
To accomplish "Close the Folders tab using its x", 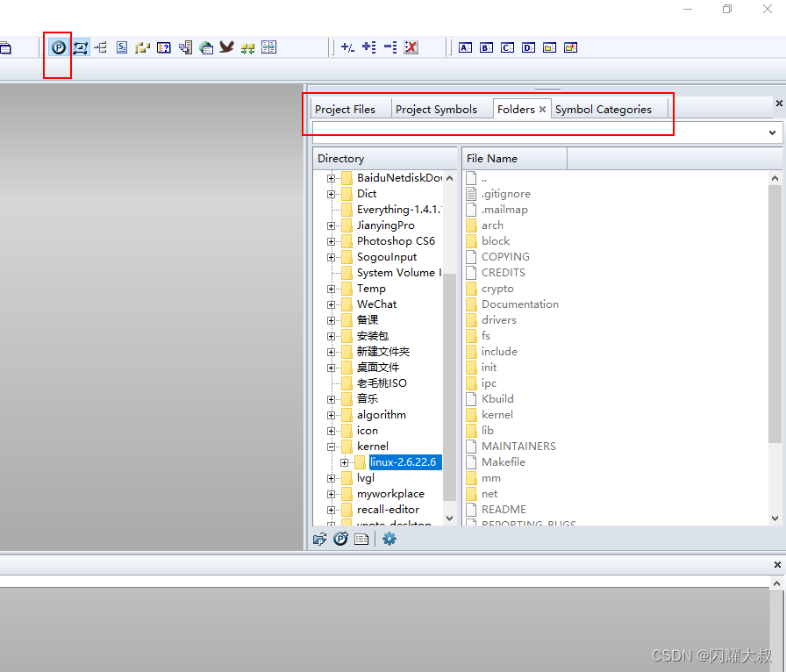I will click(x=542, y=109).
